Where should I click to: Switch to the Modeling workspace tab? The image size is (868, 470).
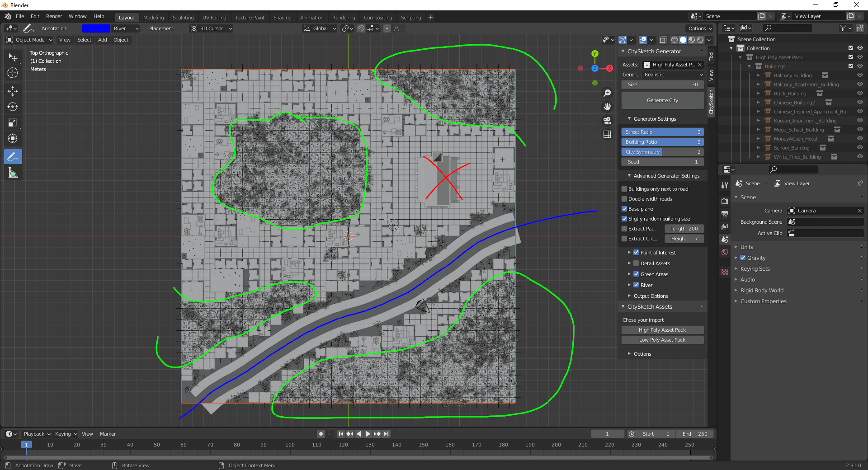click(153, 18)
